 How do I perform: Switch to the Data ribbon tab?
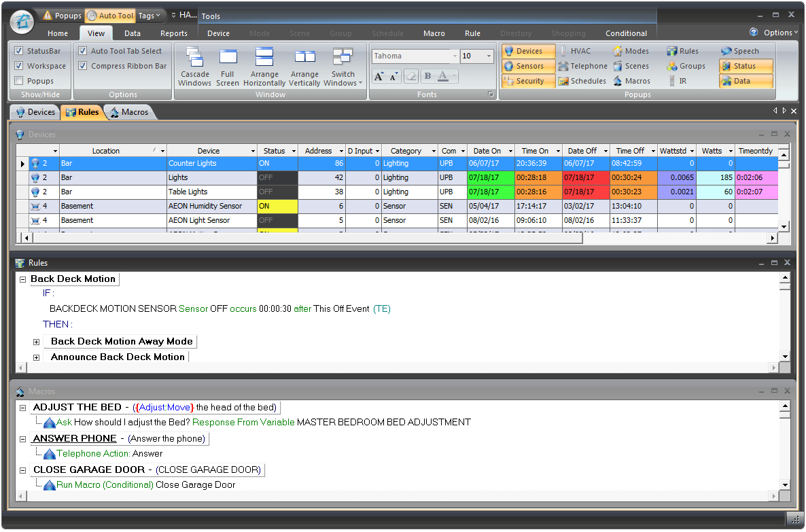[132, 33]
